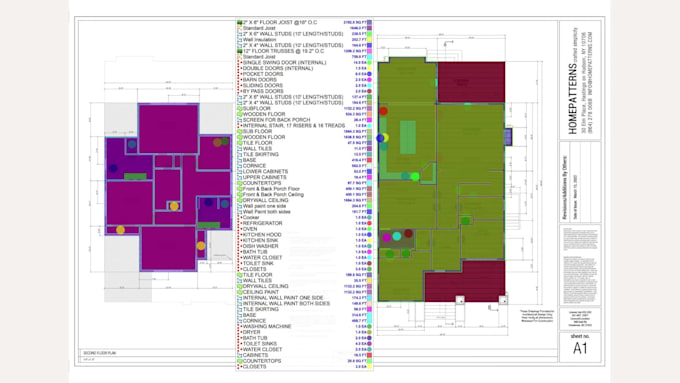Click the light green island rectangle on first floor plan

[408, 137]
